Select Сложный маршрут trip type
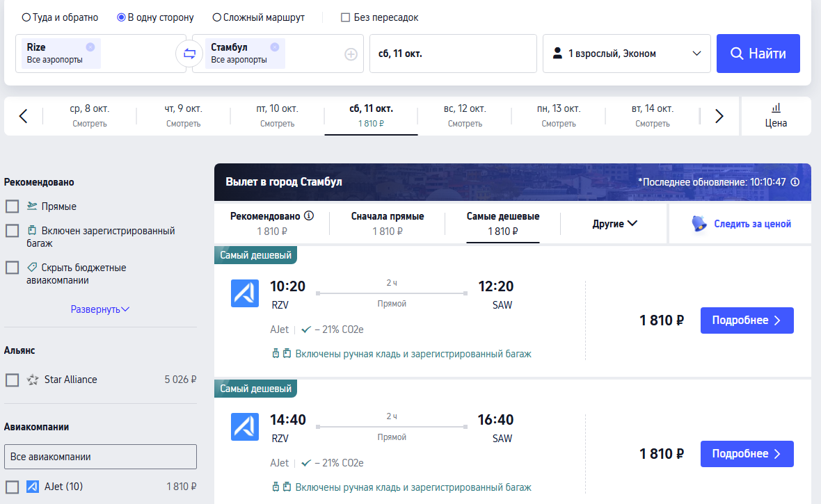 (x=258, y=17)
